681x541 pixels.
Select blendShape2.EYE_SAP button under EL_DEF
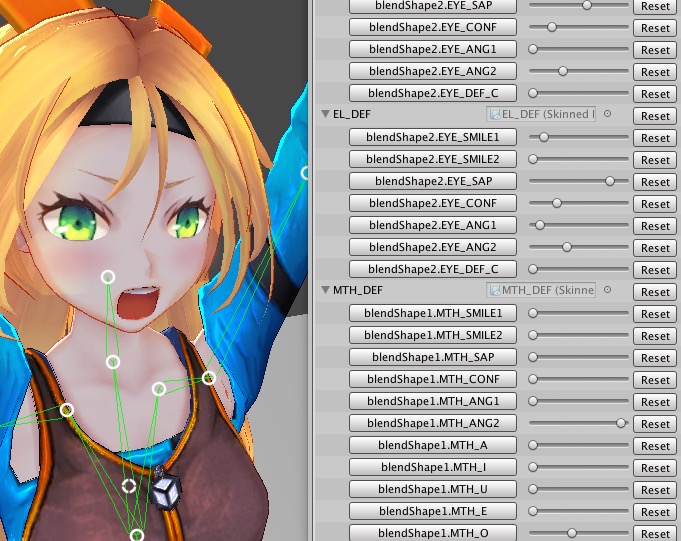433,181
